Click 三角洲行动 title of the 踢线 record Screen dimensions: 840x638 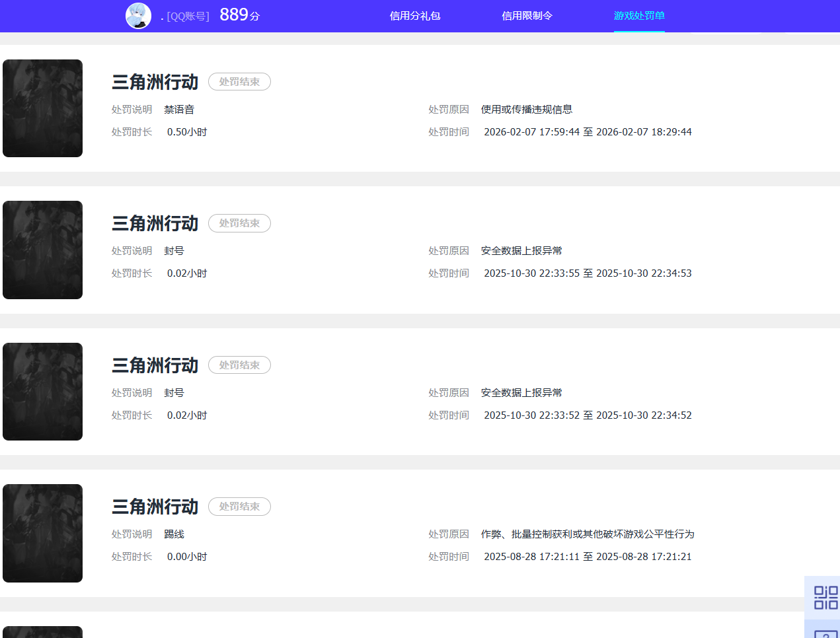pyautogui.click(x=155, y=507)
